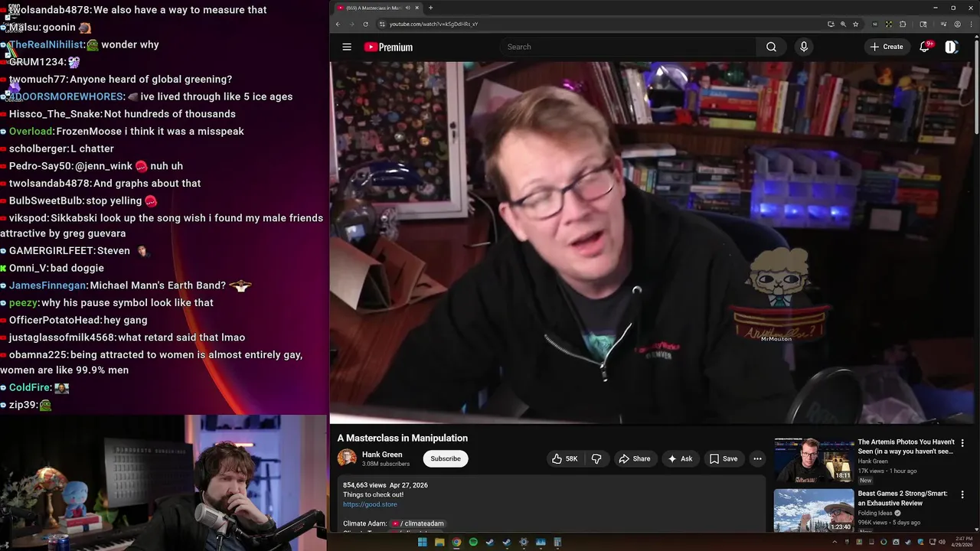Open the Chrome profile icon
This screenshot has height=551, width=980.
957,24
